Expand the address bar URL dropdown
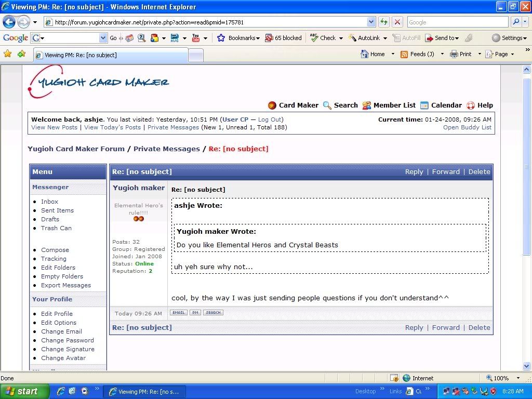 pyautogui.click(x=371, y=22)
